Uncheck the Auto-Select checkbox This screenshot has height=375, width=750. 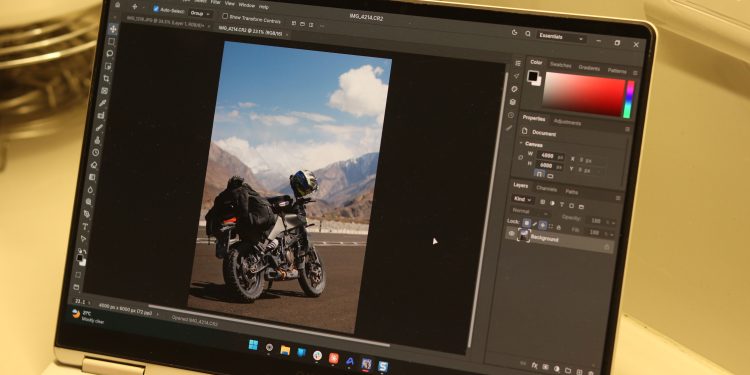tap(156, 9)
